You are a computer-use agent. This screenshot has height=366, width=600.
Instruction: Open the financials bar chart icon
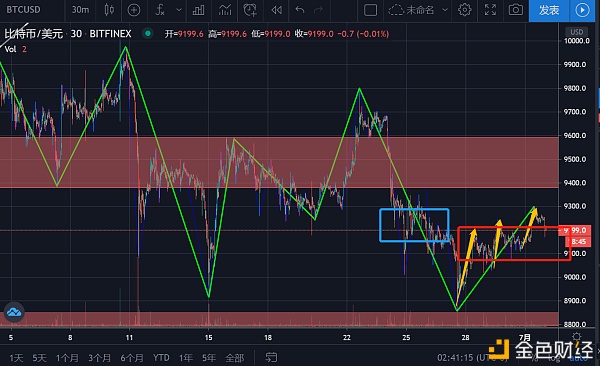(x=198, y=10)
